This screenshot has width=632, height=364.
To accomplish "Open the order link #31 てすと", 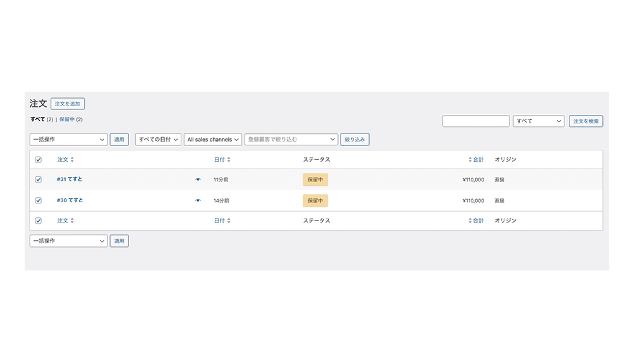I will click(70, 179).
